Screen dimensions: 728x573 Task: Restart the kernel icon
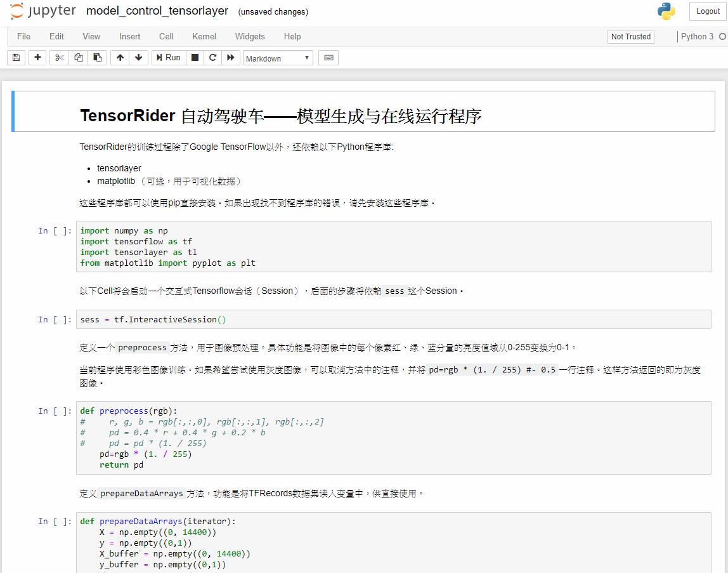click(x=212, y=58)
